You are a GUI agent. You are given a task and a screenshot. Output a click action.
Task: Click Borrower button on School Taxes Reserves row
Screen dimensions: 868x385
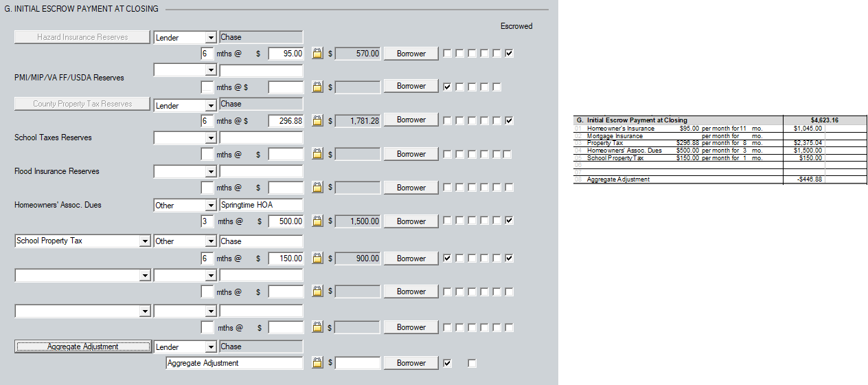[x=411, y=154]
